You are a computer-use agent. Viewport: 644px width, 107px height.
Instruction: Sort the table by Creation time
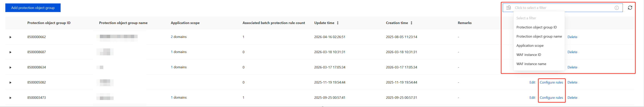[411, 23]
